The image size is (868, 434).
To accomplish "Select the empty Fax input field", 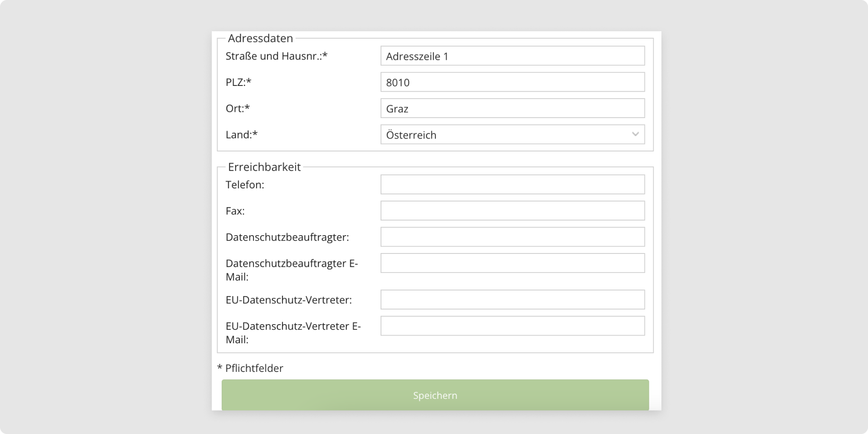I will [512, 211].
